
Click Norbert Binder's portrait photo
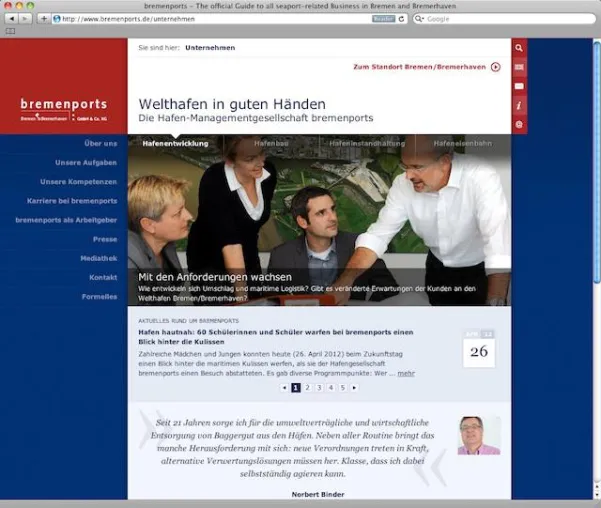(x=479, y=436)
